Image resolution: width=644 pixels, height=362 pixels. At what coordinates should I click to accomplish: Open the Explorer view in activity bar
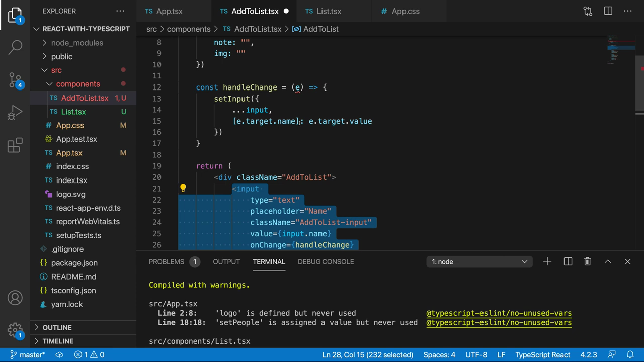pos(15,15)
